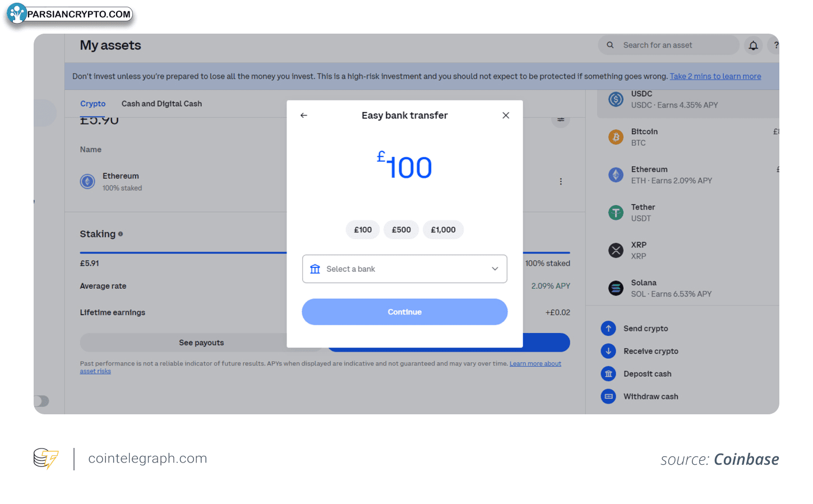Click the staking progress bar

coord(325,253)
